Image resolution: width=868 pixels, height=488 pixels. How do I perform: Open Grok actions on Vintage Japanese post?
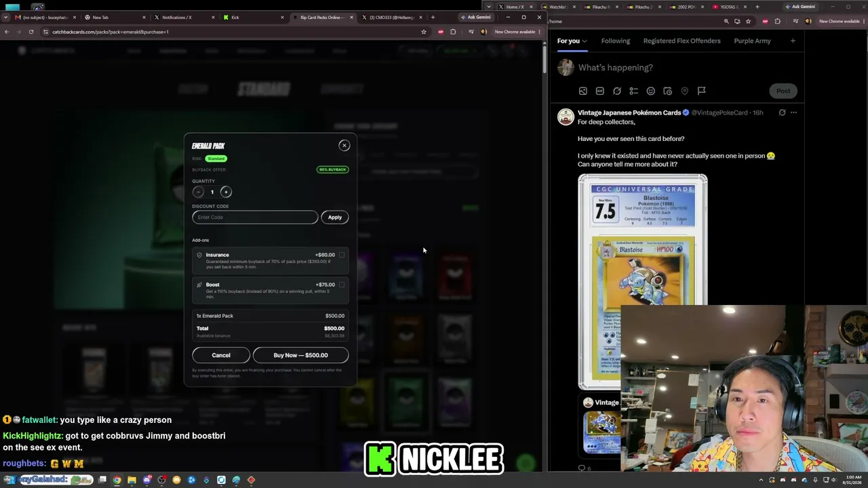pos(782,113)
